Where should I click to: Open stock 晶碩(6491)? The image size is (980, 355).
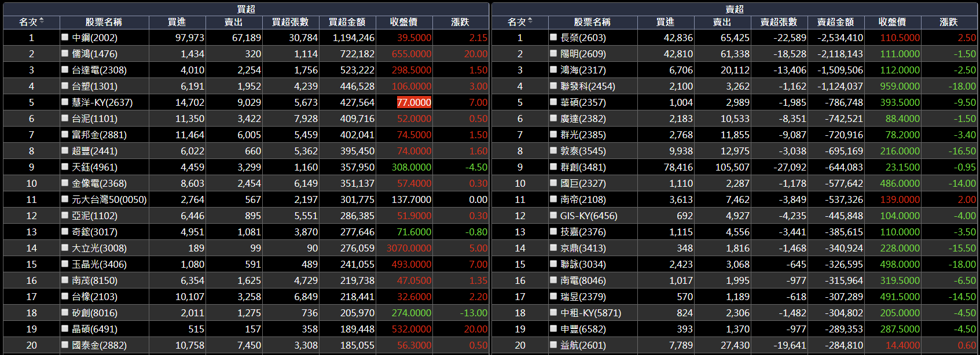[x=94, y=329]
